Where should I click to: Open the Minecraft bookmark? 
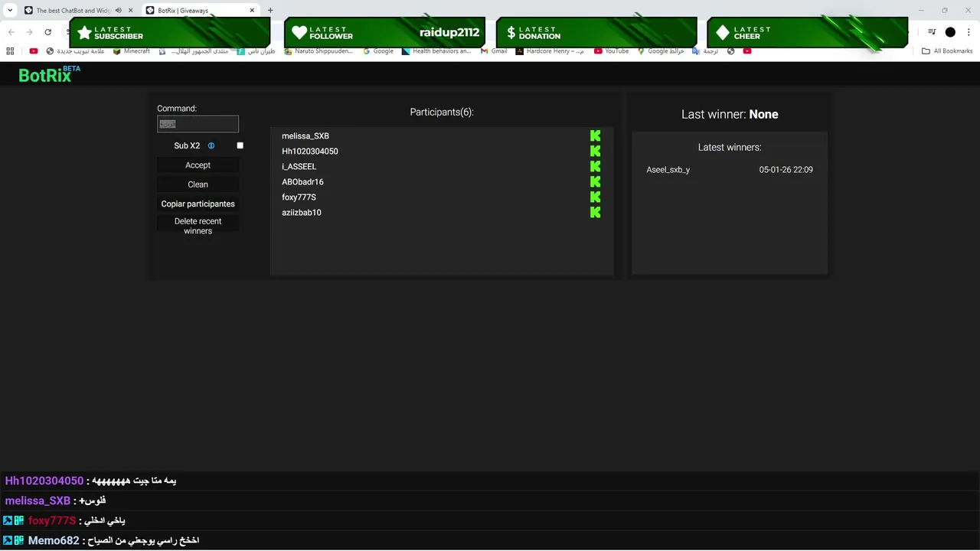point(132,51)
